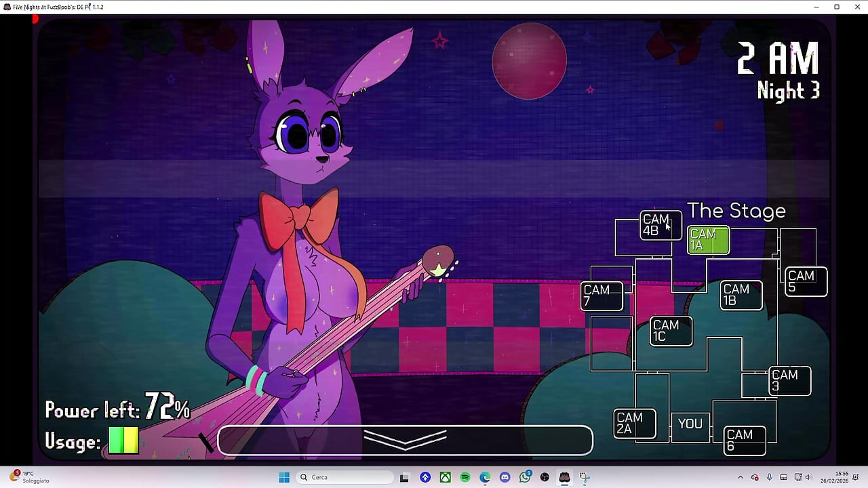Select CAM 1C on the map

(x=671, y=331)
